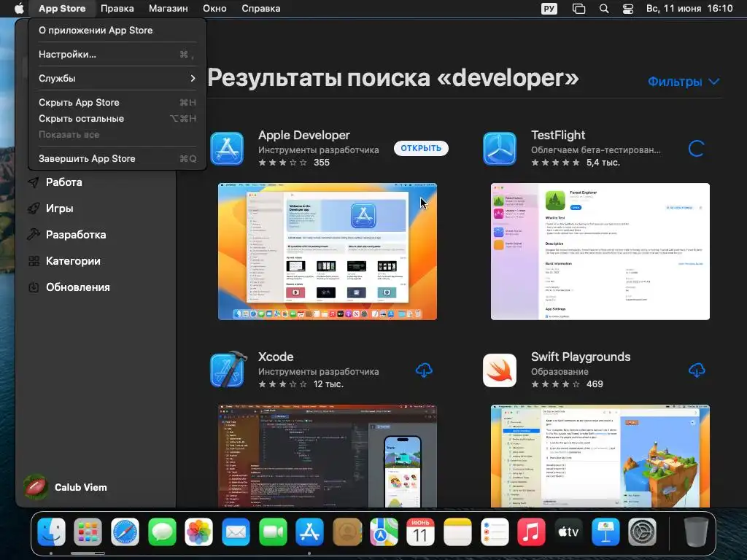Open the Xcode screenshot preview
The width and height of the screenshot is (747, 560).
coord(328,456)
